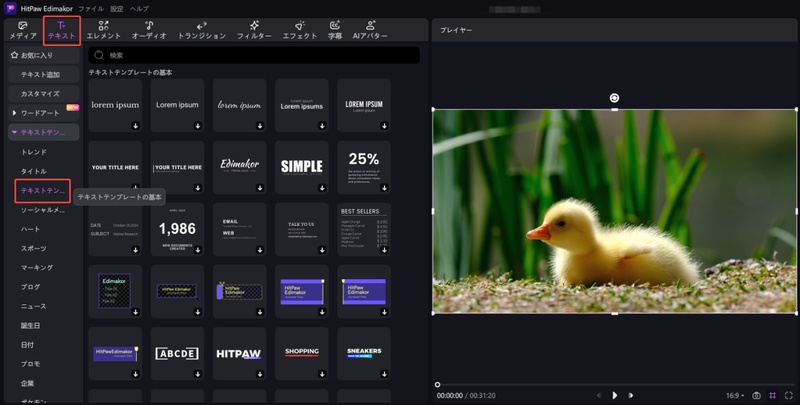Image resolution: width=800 pixels, height=405 pixels.
Task: Download the Edimakor script logo template
Action: [260, 188]
